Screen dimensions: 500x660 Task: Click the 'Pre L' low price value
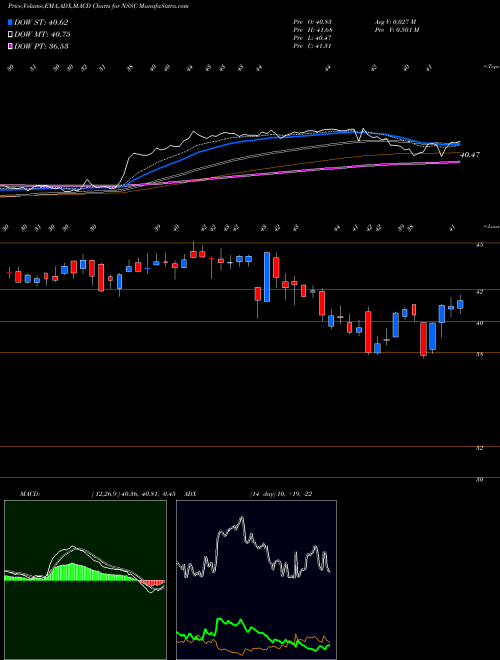(x=313, y=38)
